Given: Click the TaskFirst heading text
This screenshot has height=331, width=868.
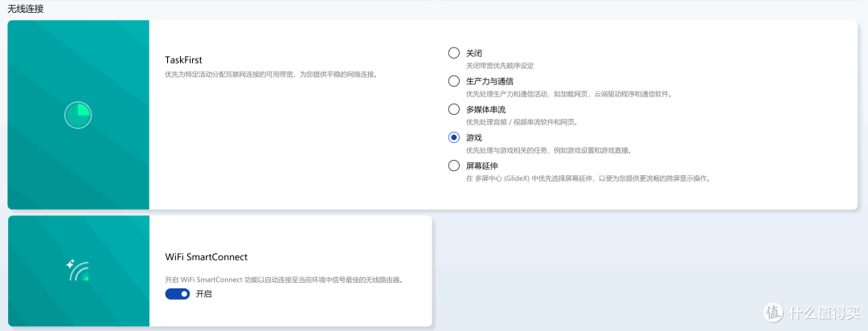Looking at the screenshot, I should (x=183, y=59).
